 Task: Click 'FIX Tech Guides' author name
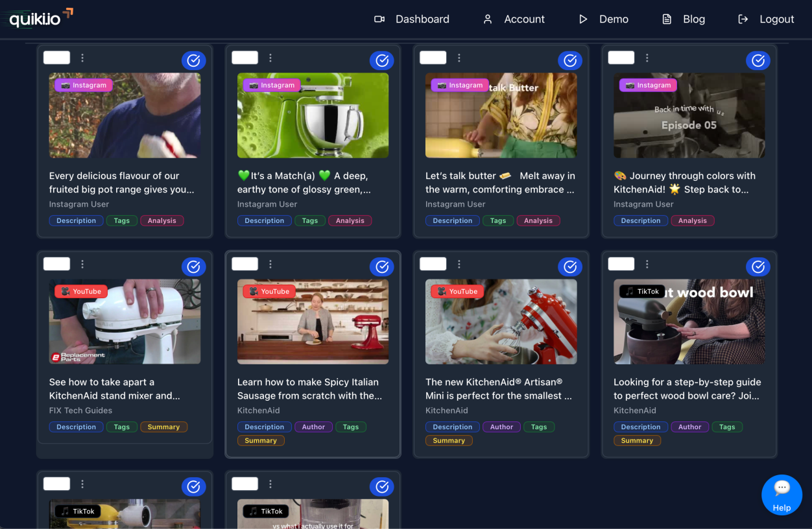[x=80, y=410]
